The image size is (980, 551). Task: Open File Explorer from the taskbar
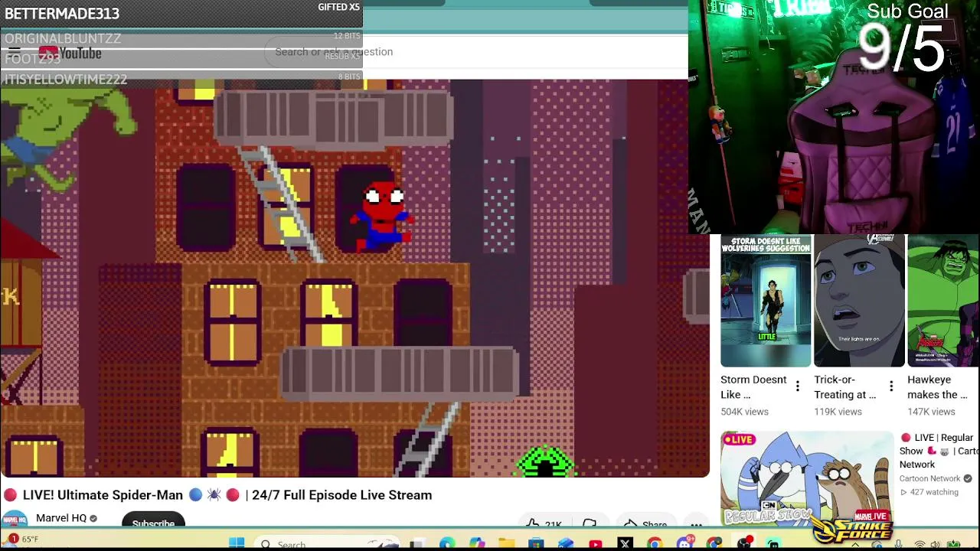tap(506, 544)
